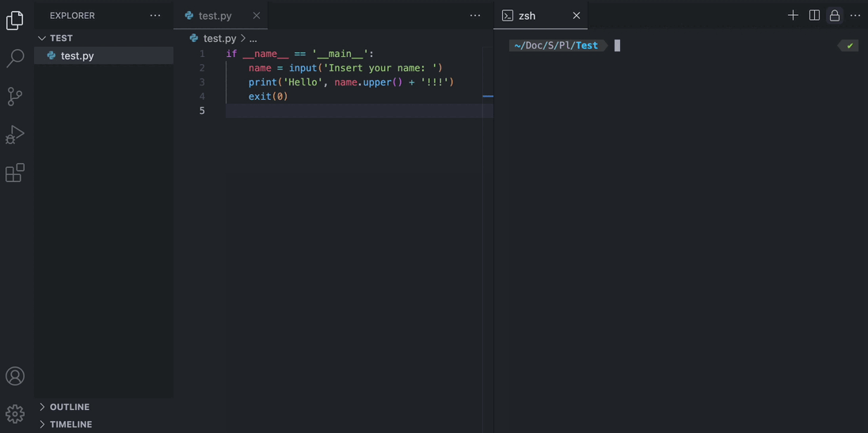Click the print('Hello' code line
Viewport: 868px width, 433px height.
pyautogui.click(x=351, y=82)
